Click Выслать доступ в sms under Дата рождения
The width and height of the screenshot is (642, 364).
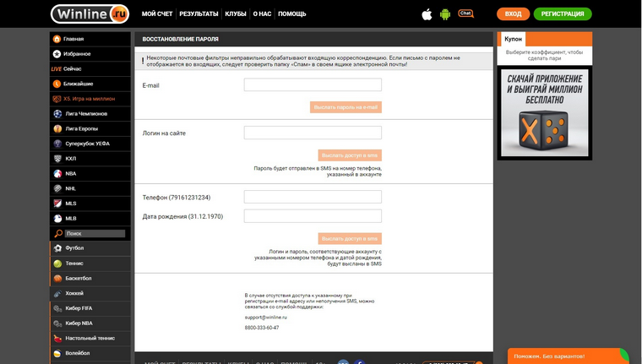tap(350, 239)
